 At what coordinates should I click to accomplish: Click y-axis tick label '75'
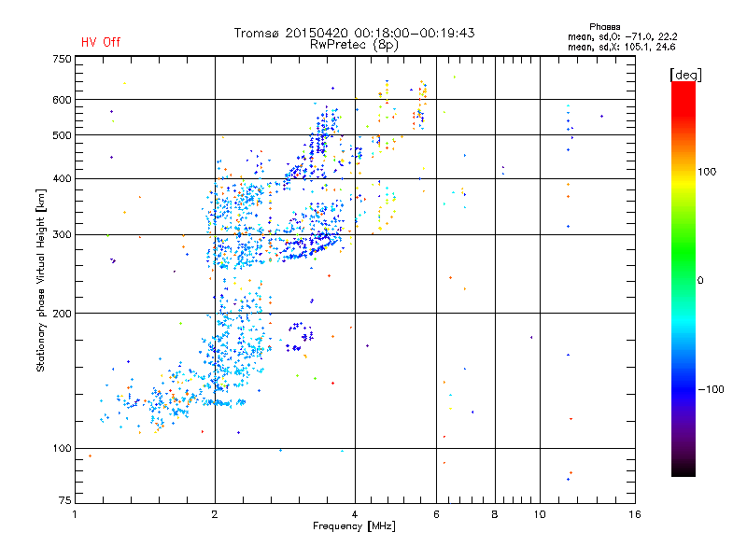coord(65,500)
